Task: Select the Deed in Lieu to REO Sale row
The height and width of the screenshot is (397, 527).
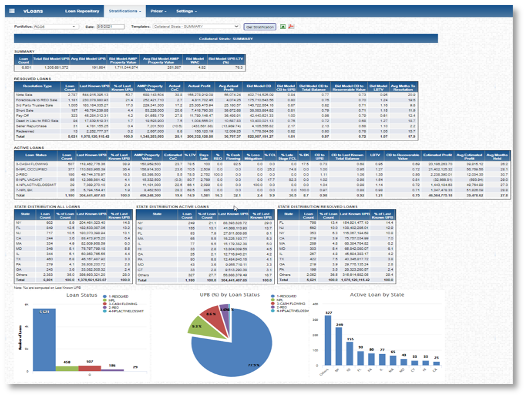Action: [216, 121]
